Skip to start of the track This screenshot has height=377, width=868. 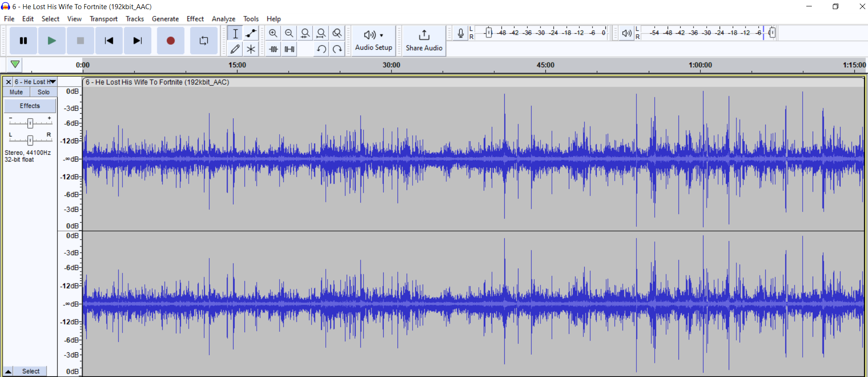109,41
